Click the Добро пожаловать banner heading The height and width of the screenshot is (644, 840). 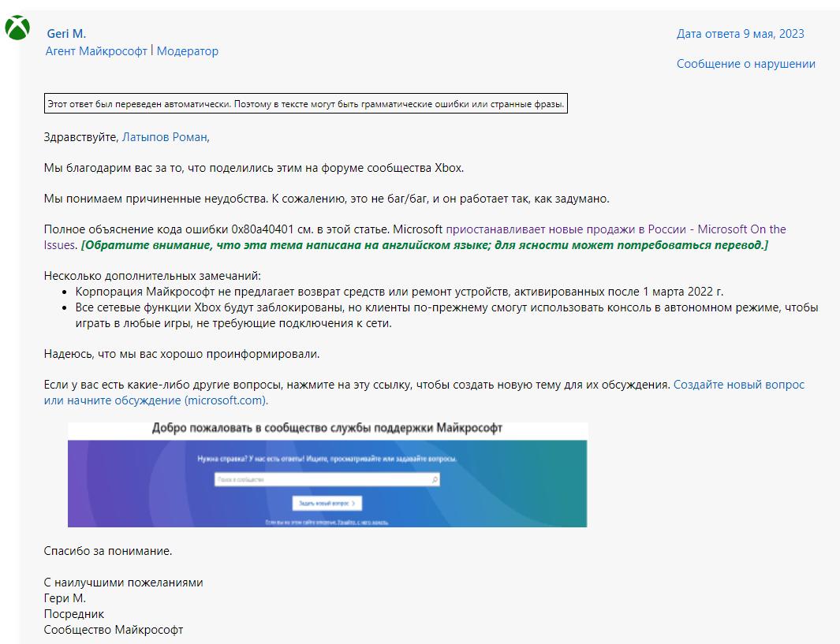pos(327,429)
